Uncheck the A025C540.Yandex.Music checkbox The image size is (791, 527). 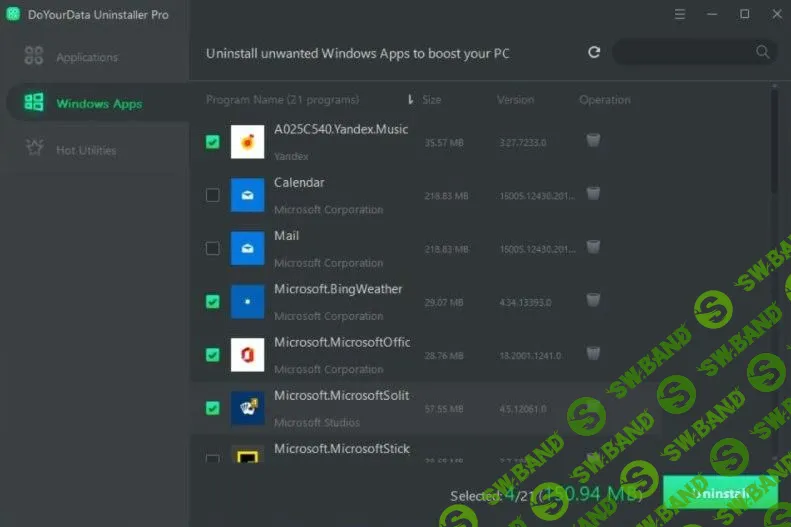point(212,142)
